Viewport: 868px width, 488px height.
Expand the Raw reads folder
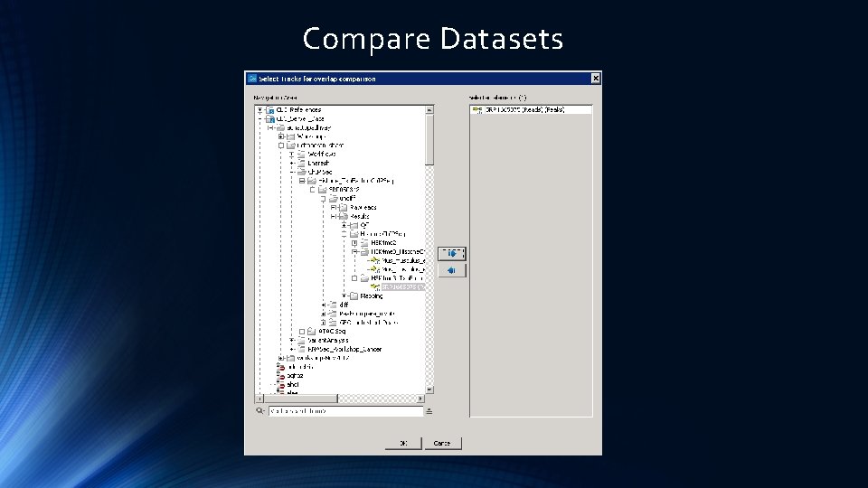point(334,208)
